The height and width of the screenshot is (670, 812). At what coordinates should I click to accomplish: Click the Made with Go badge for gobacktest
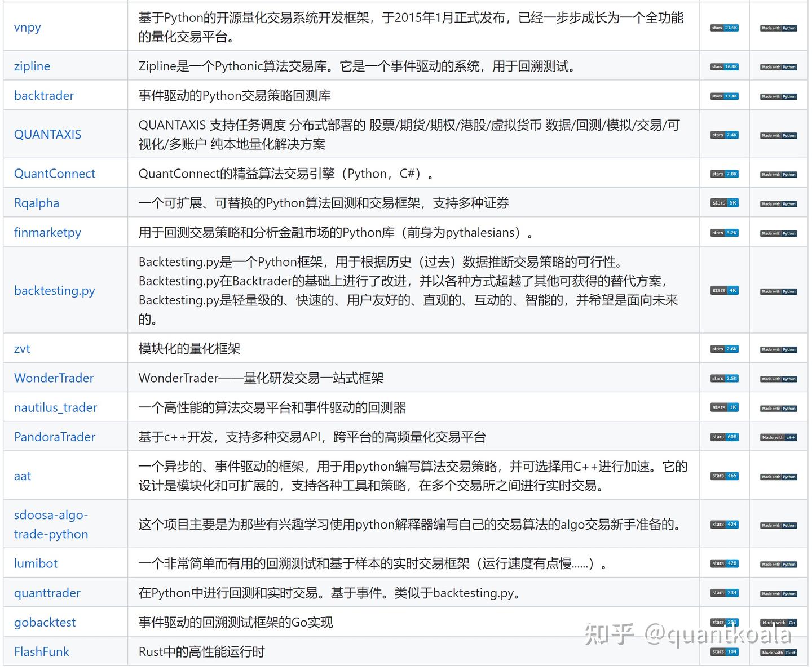(778, 622)
